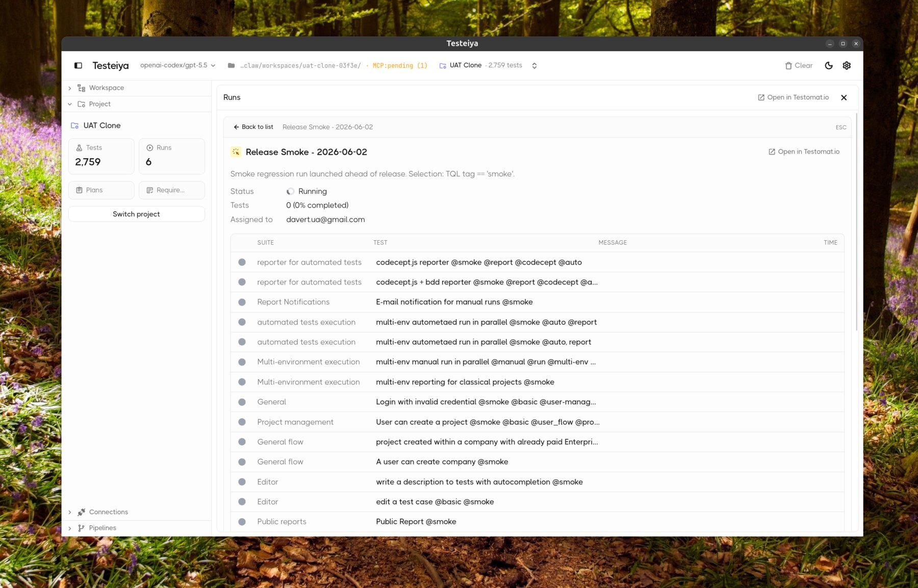Image resolution: width=918 pixels, height=588 pixels.
Task: Click the Runs panel vertical scrollbar
Action: click(x=856, y=222)
